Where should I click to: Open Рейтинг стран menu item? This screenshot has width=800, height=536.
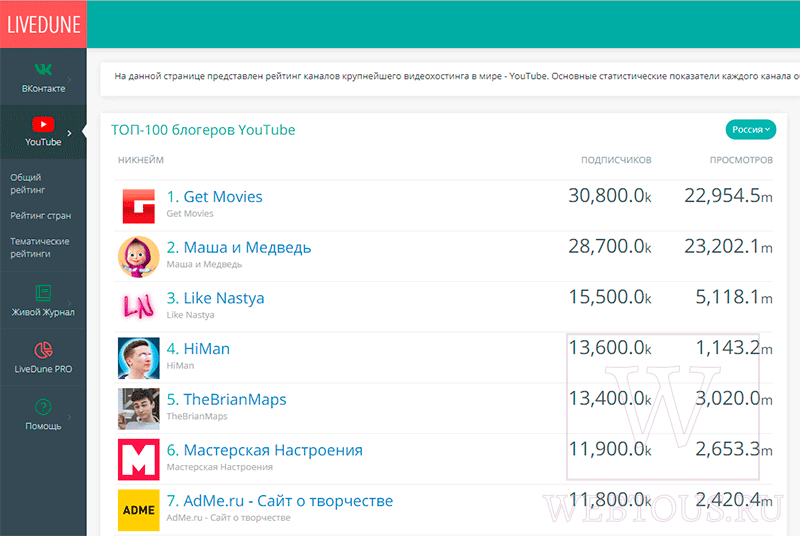click(x=41, y=216)
